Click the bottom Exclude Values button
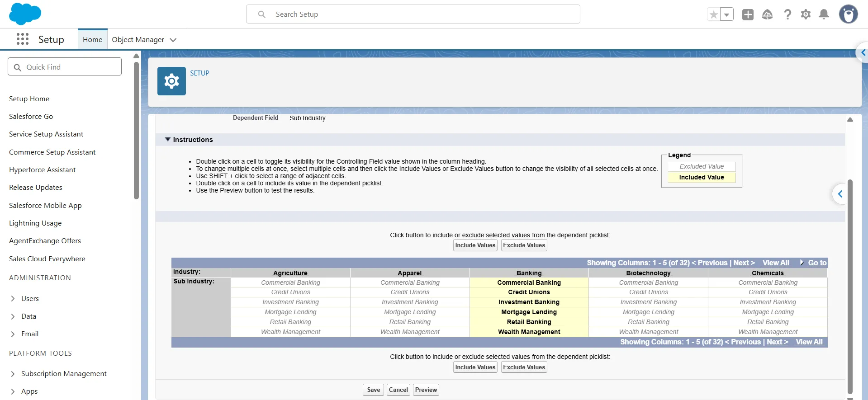The image size is (868, 400). (x=524, y=367)
